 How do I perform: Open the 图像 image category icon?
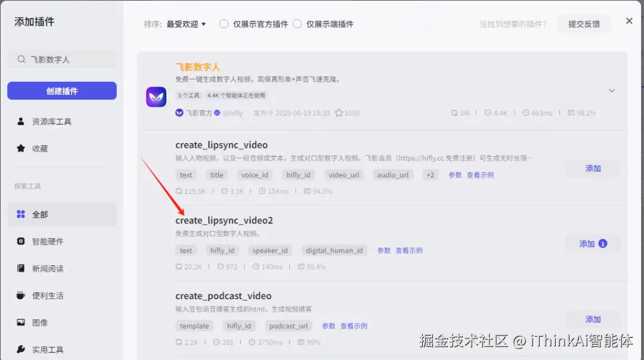(x=21, y=322)
